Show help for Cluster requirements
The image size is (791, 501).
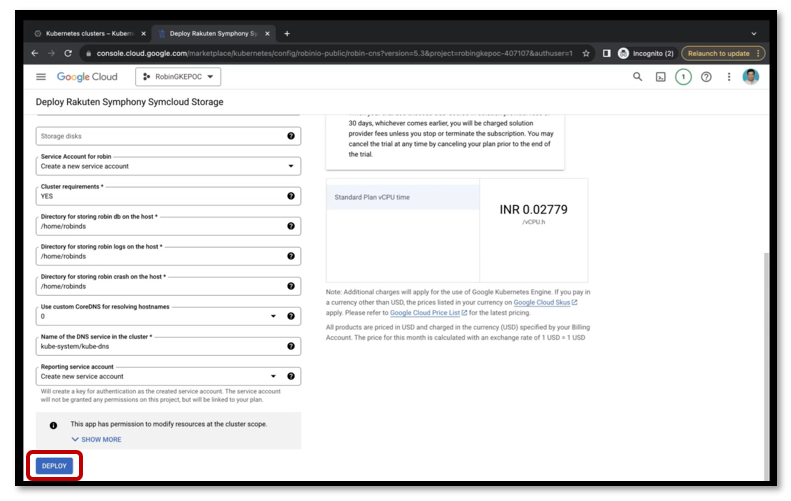pos(291,196)
